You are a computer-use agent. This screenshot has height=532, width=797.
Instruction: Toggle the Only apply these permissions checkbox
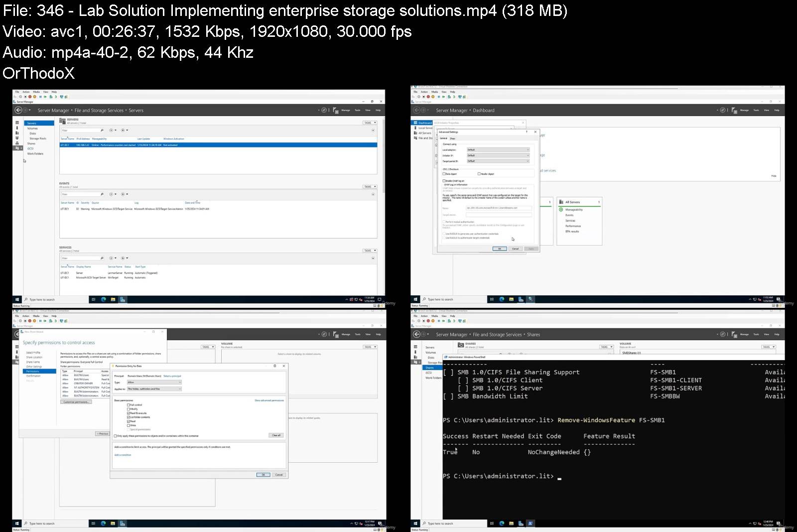[116, 436]
